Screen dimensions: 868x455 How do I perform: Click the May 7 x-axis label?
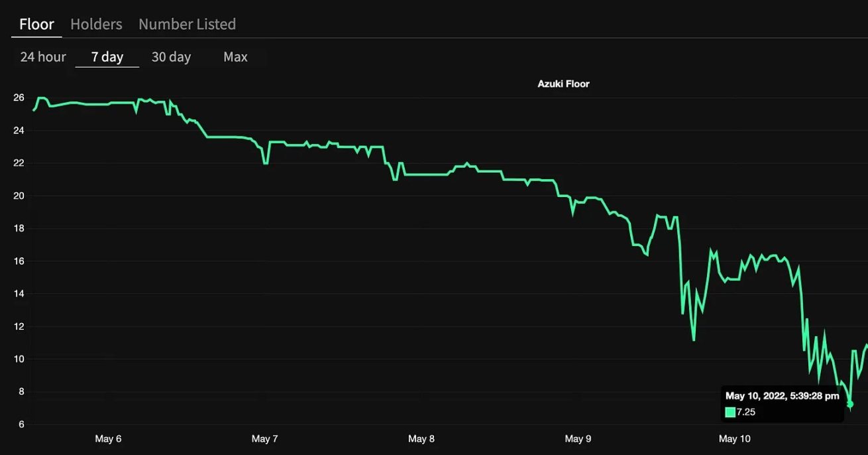pyautogui.click(x=264, y=438)
